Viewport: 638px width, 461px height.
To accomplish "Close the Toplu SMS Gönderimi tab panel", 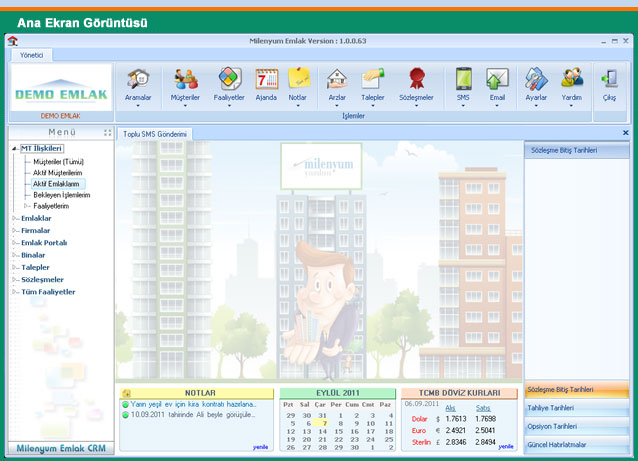I will (x=625, y=133).
